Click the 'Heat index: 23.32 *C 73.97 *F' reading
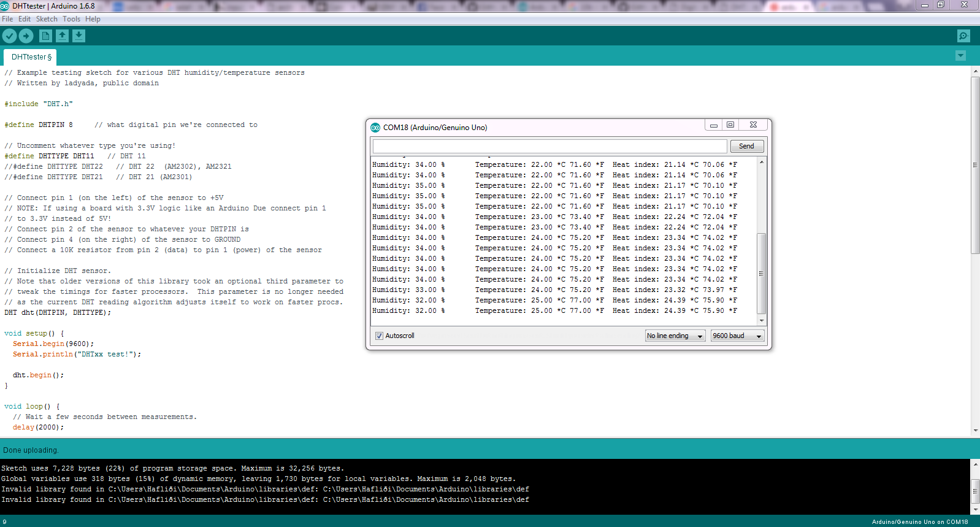 pos(675,290)
